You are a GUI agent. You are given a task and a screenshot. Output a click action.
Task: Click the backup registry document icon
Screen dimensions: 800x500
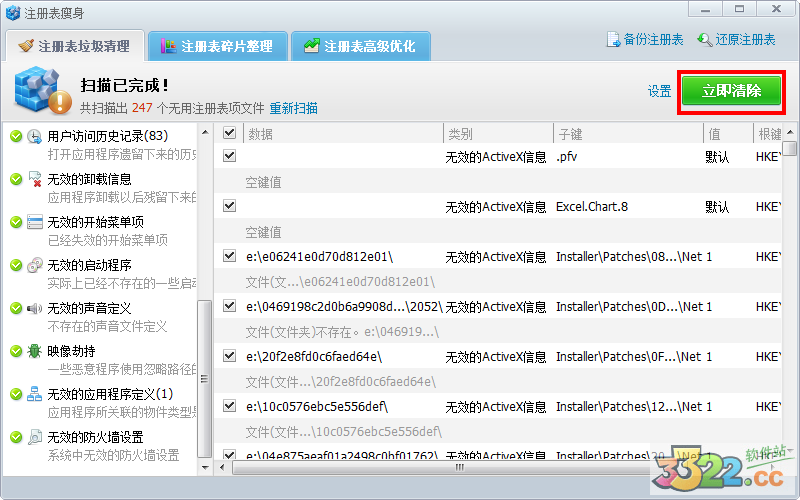(x=613, y=39)
